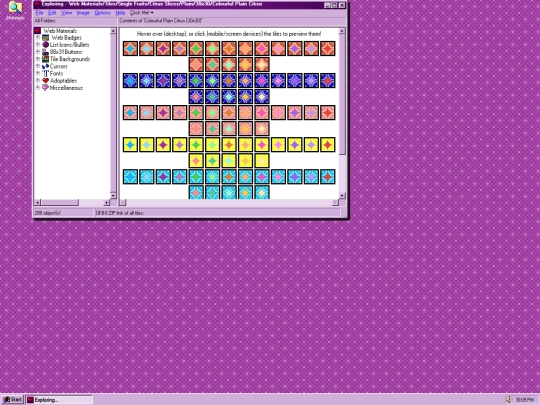
Task: Click the first tile in the top orange row
Action: click(130, 49)
